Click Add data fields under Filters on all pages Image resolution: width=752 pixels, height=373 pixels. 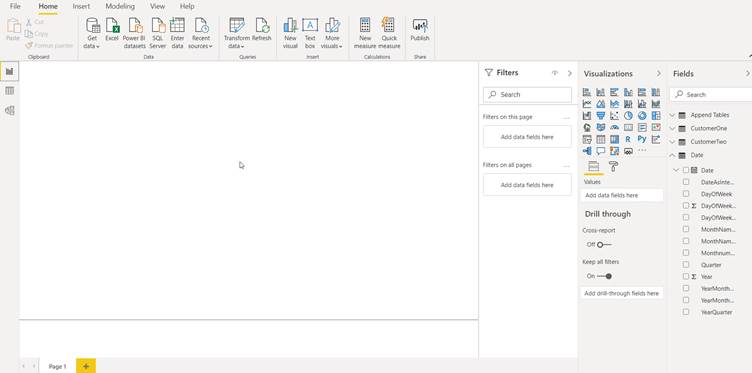(x=527, y=185)
